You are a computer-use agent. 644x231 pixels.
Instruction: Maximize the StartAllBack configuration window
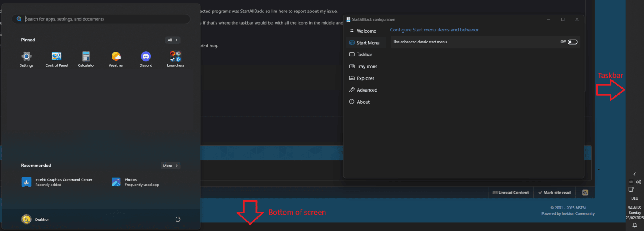pos(562,19)
